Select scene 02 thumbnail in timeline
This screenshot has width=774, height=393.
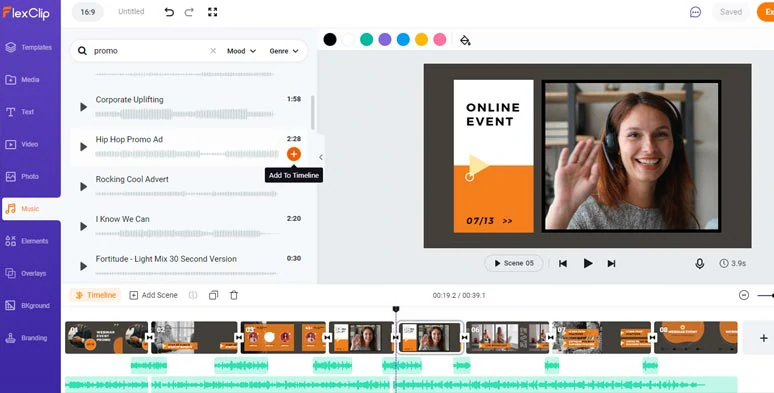click(194, 337)
